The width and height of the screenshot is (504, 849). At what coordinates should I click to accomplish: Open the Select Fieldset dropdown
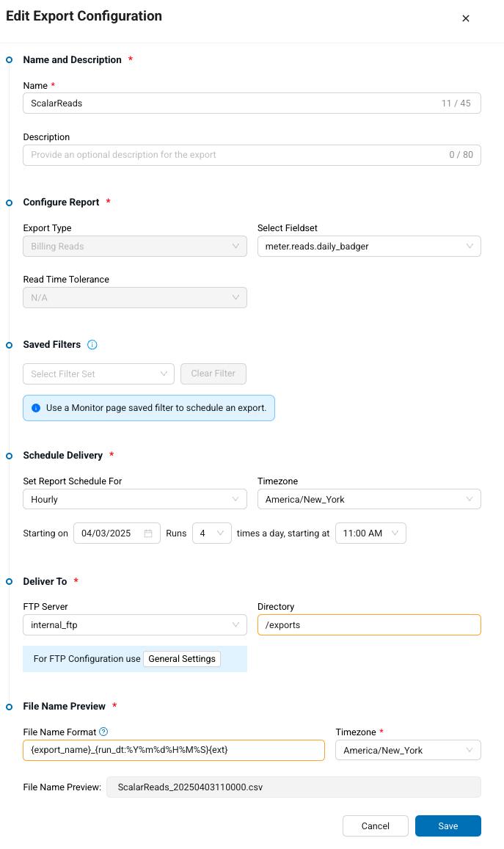[369, 247]
